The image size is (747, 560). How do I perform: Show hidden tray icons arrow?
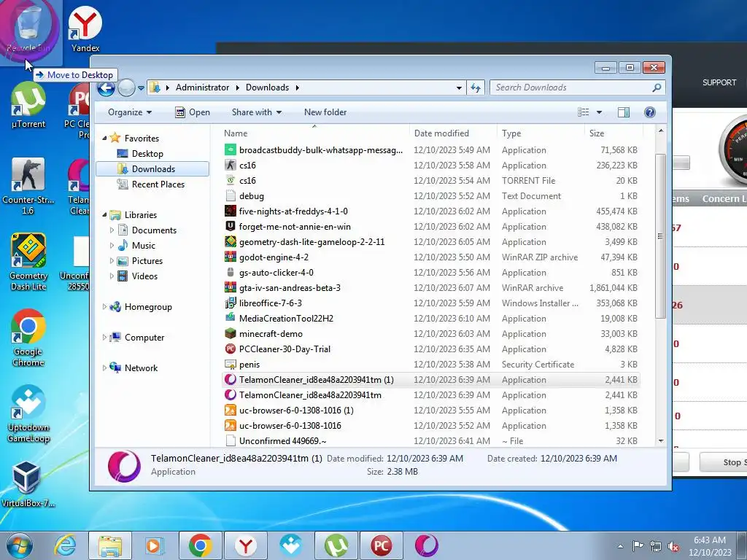620,546
